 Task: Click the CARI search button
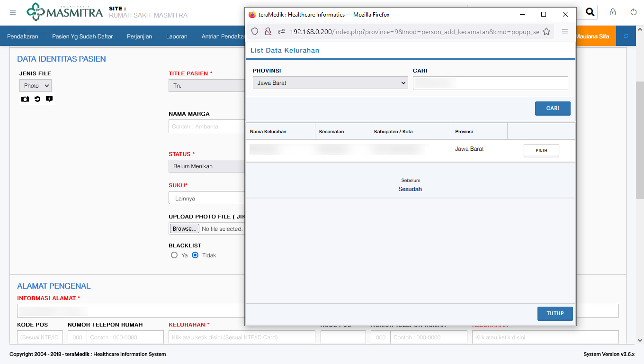tap(553, 109)
